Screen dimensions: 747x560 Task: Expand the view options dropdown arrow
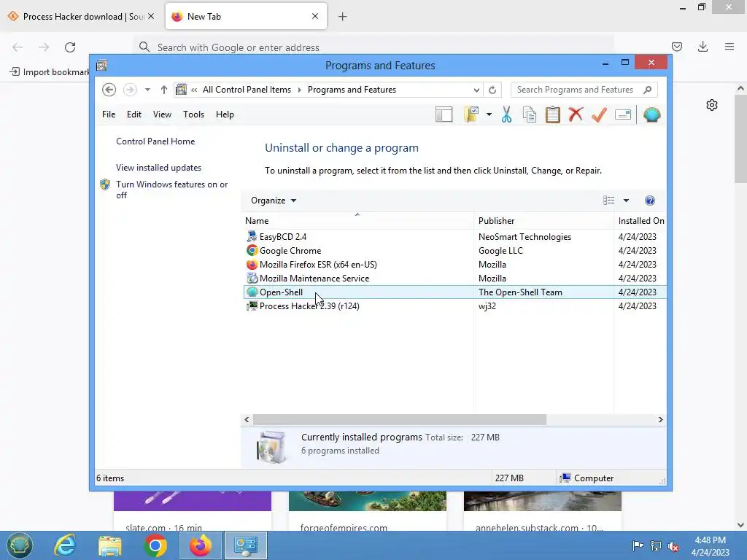(626, 201)
